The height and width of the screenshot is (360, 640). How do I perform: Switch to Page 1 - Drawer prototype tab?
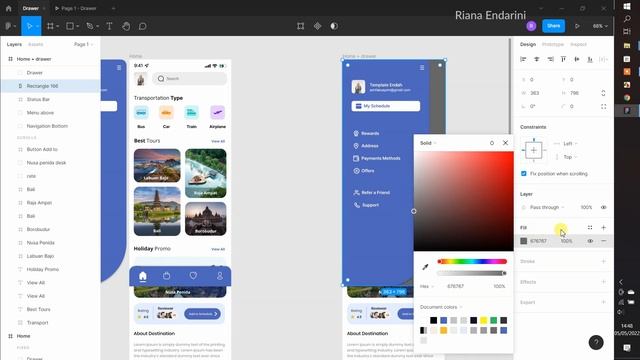(76, 8)
